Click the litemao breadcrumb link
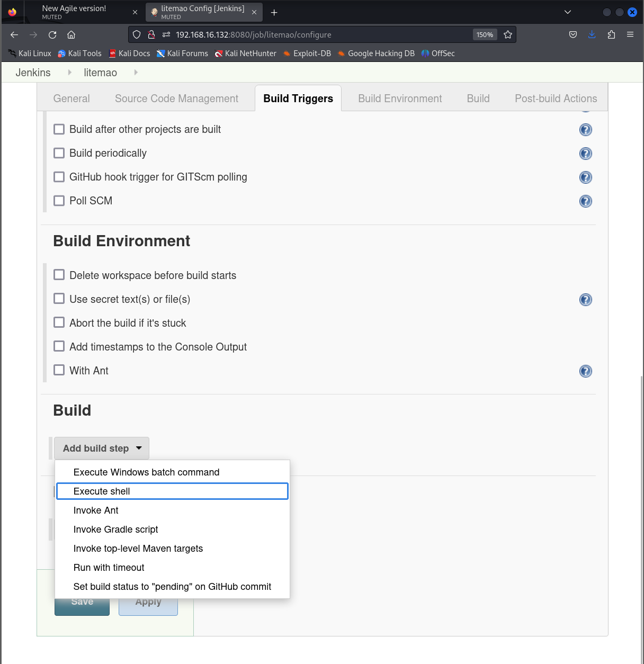The image size is (644, 664). [100, 73]
